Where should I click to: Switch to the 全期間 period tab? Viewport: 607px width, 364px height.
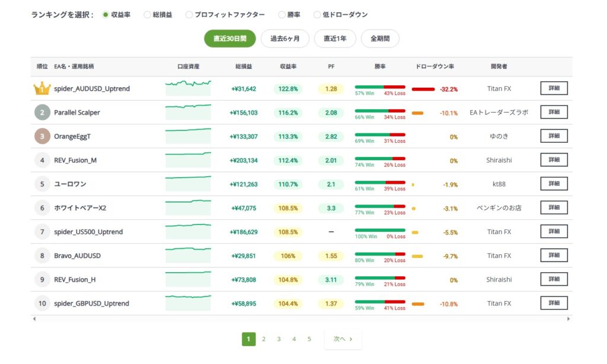click(381, 38)
